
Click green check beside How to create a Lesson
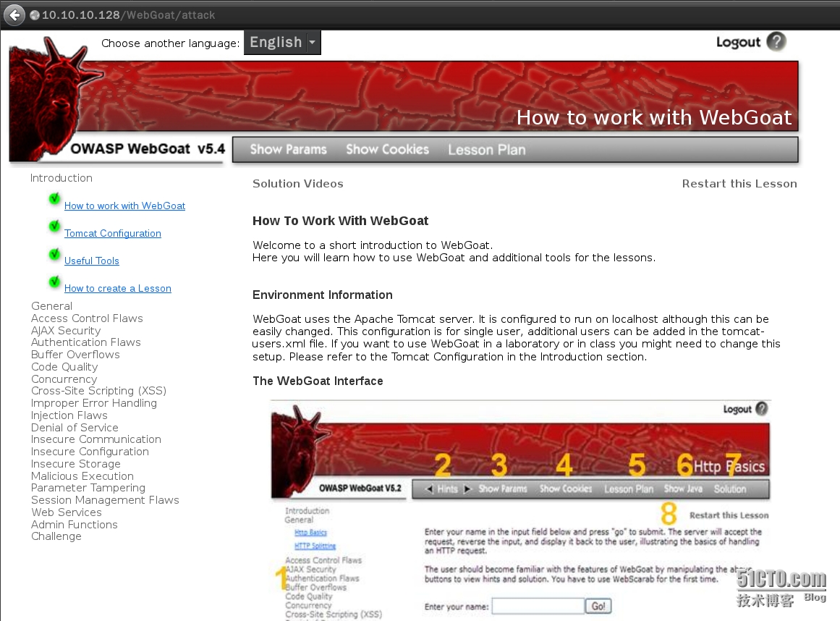(55, 282)
